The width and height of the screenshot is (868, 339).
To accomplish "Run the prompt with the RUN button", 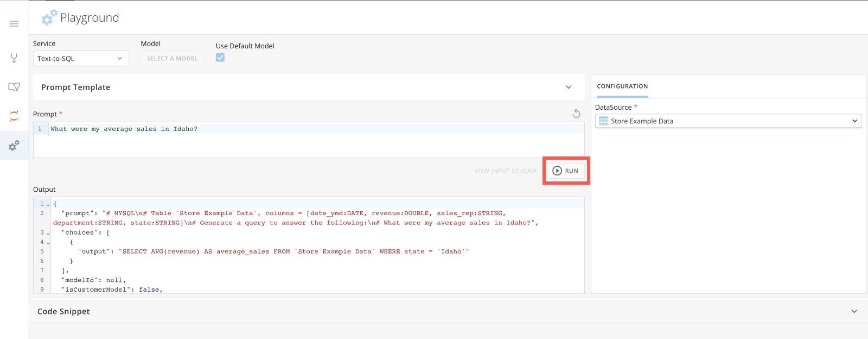I will 566,171.
